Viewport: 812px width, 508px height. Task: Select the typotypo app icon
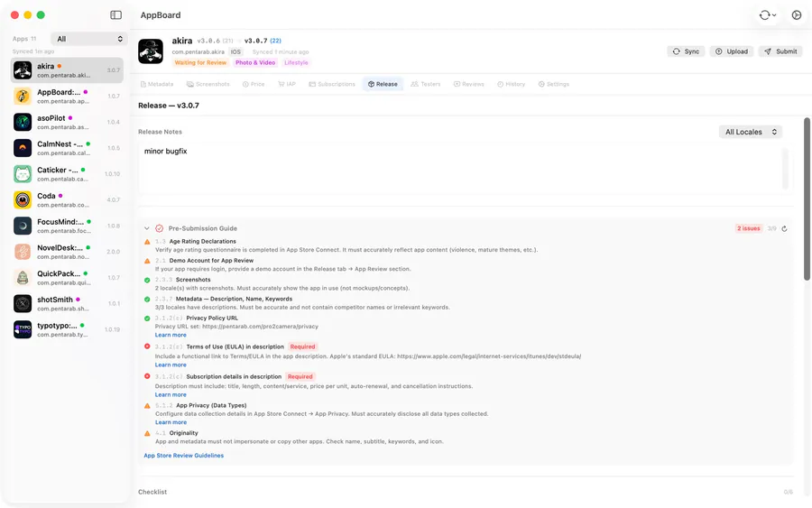pos(23,329)
